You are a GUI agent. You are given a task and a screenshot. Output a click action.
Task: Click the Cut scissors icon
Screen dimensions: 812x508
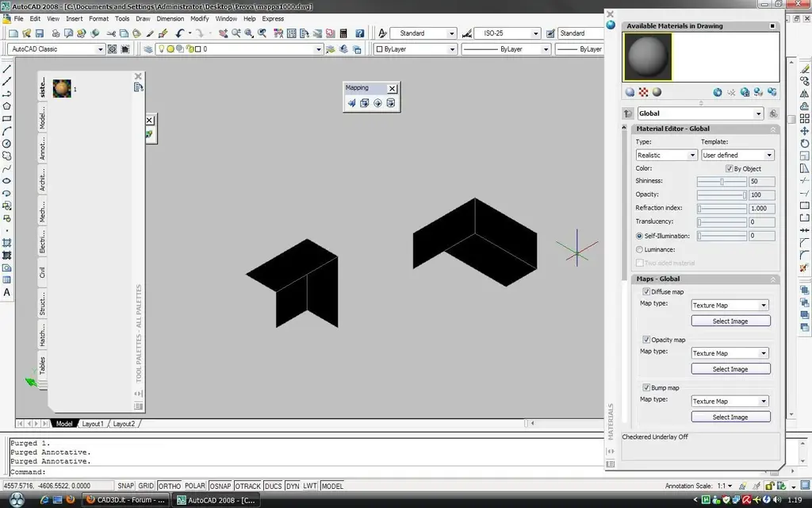pos(111,33)
